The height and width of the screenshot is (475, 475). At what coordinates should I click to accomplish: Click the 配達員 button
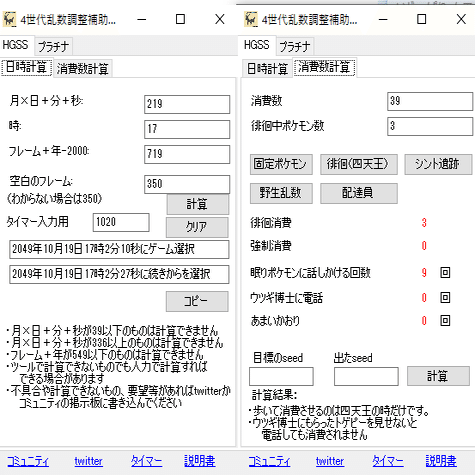[359, 193]
